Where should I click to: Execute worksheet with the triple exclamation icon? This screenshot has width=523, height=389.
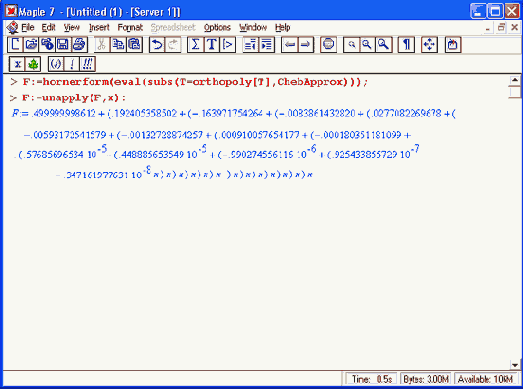[x=88, y=64]
